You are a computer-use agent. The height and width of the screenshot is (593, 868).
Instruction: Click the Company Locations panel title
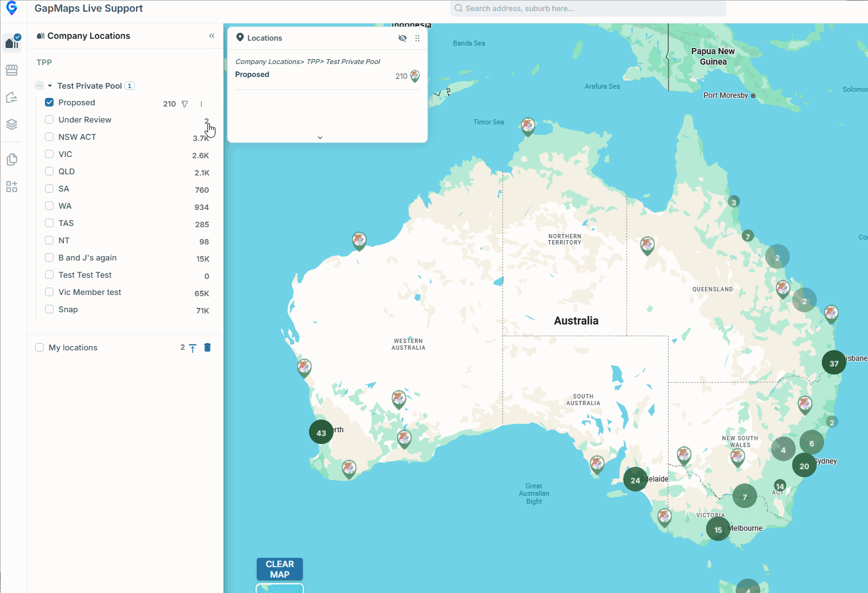point(89,36)
